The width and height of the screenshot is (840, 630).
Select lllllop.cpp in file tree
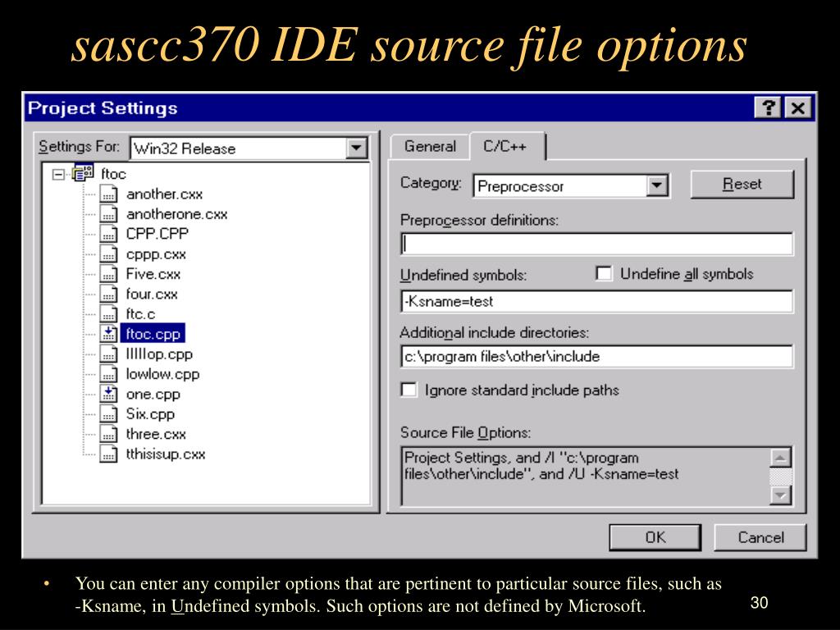(x=159, y=354)
